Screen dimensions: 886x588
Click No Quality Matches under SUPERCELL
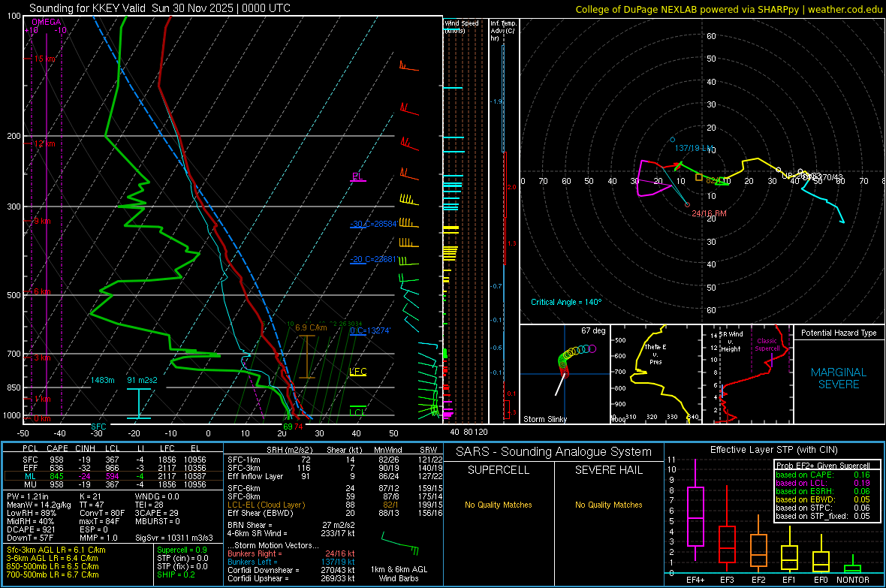(499, 505)
